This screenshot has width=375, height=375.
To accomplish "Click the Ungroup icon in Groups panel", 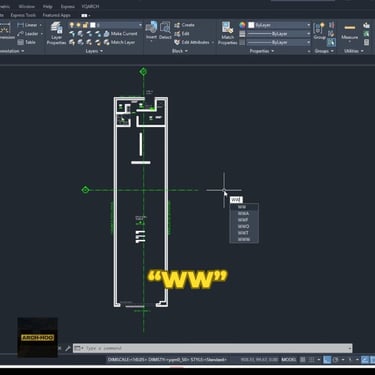I will (x=331, y=25).
